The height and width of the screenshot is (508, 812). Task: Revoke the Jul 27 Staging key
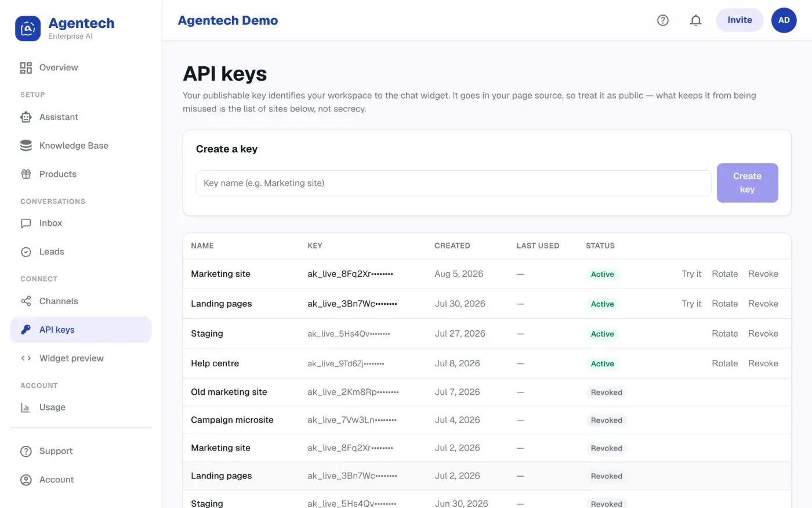coord(763,334)
